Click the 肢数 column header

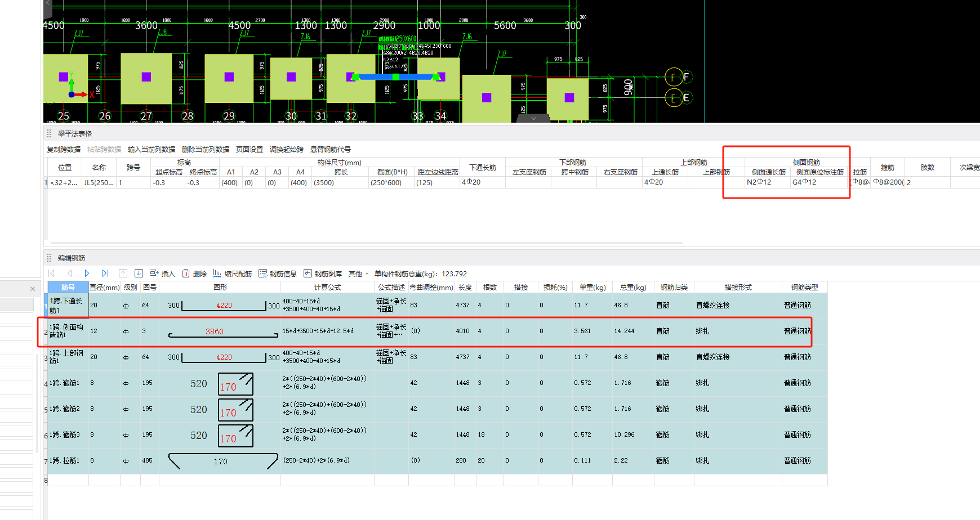point(927,168)
